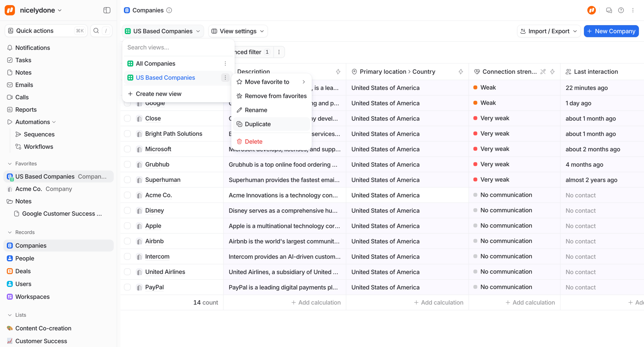Screen dimensions: 644x347
Task: Select the Acme Co. row checkbox
Action: coord(127,195)
